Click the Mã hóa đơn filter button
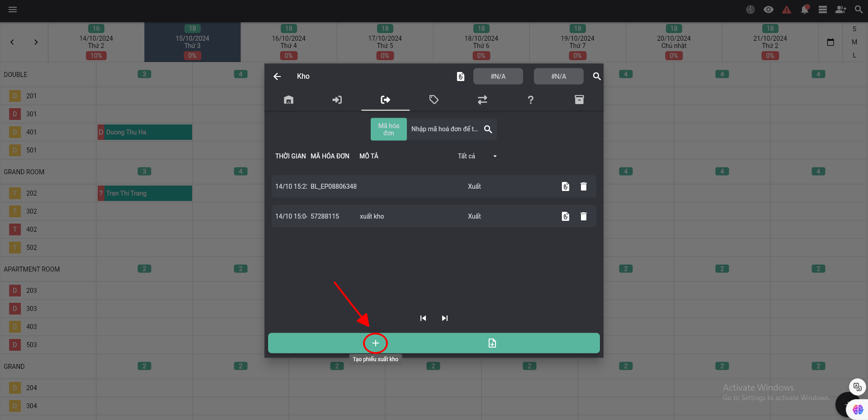Viewport: 868px width, 420px height. pyautogui.click(x=389, y=129)
